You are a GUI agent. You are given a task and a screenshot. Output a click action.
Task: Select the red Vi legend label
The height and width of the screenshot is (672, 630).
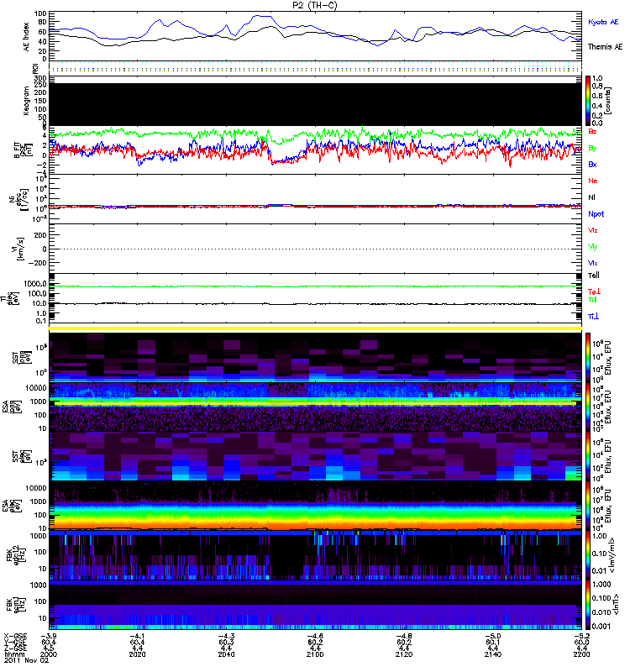593,230
